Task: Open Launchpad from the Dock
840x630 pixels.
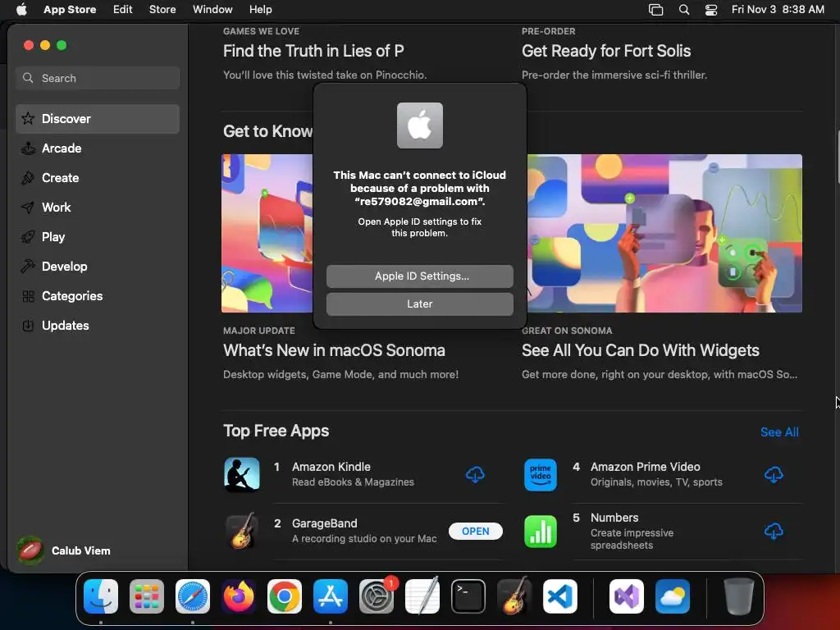Action: coord(147,596)
